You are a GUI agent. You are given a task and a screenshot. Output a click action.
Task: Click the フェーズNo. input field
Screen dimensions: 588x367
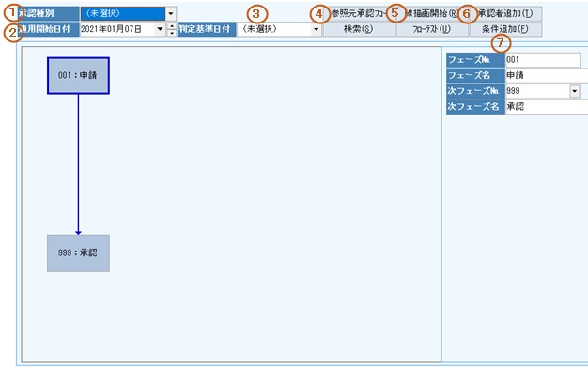(x=543, y=60)
